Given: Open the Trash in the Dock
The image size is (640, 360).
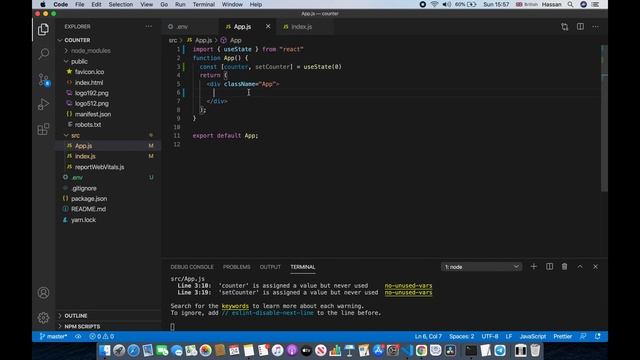Looking at the screenshot, I should click(535, 351).
